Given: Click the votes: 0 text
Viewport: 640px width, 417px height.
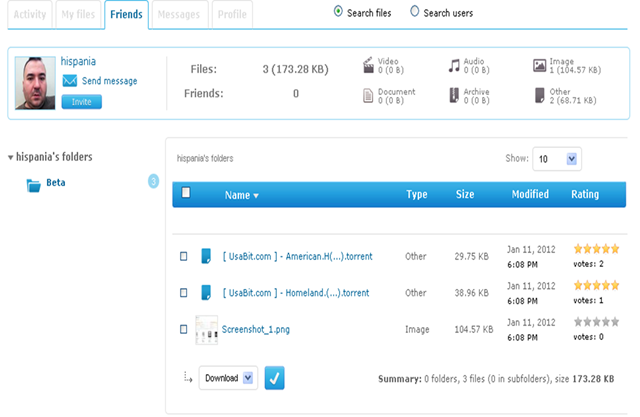Looking at the screenshot, I should click(588, 337).
